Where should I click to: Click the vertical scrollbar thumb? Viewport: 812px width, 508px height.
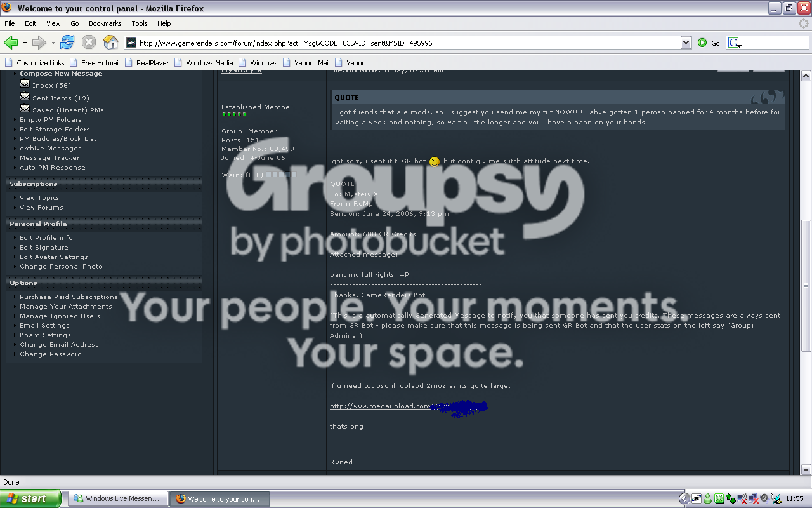point(806,286)
